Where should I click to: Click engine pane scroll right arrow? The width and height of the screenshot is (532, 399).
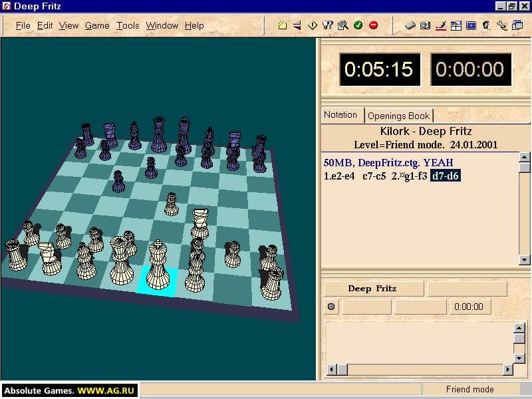507,370
